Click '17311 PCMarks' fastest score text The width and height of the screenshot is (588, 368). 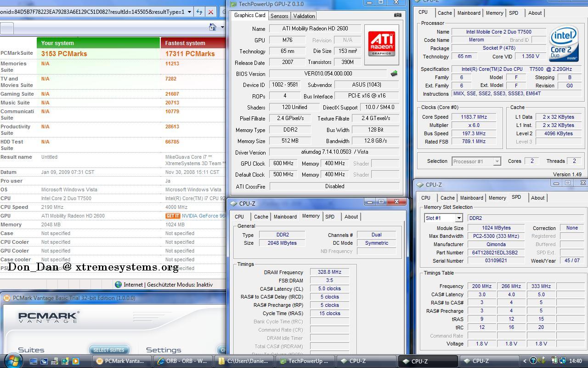tap(190, 54)
